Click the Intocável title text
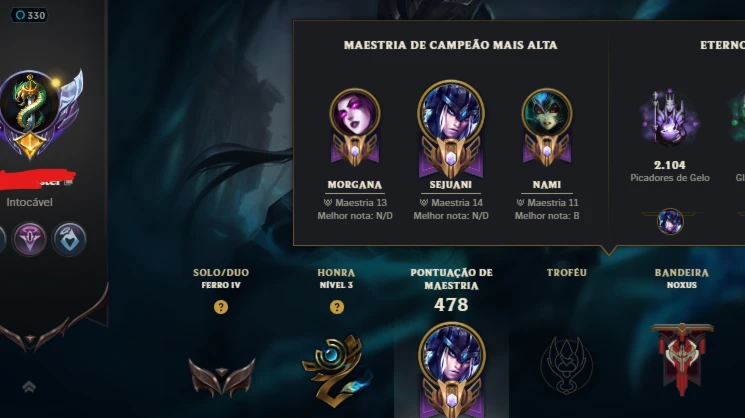The image size is (745, 418). 29,202
